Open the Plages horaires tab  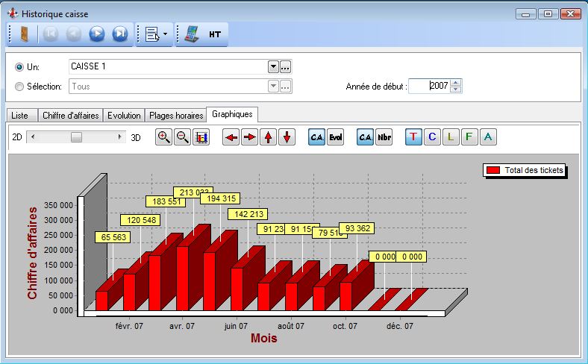175,116
